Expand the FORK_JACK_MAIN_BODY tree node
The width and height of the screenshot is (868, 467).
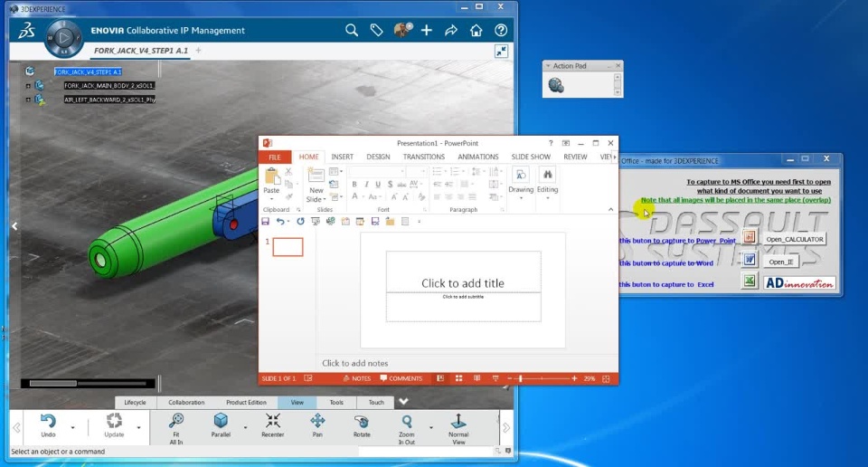[x=28, y=86]
